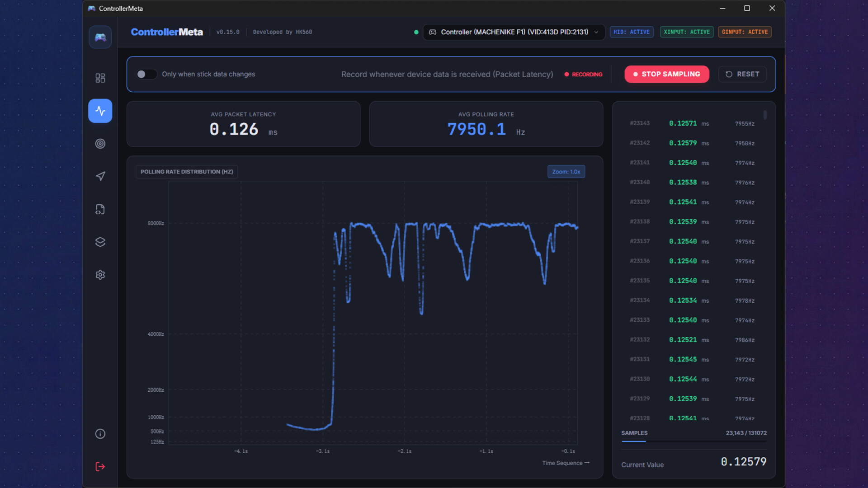This screenshot has height=488, width=868.
Task: Open the dashboard grid icon in sidebar
Action: tap(100, 78)
